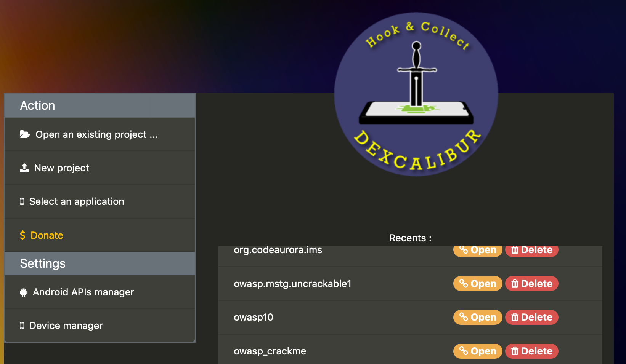Screen dimensions: 626x364
Task: Click the Recents label
Action: click(410, 238)
